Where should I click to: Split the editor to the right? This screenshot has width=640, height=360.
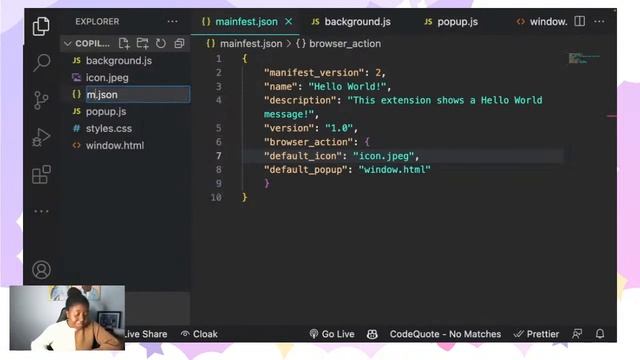tap(580, 21)
